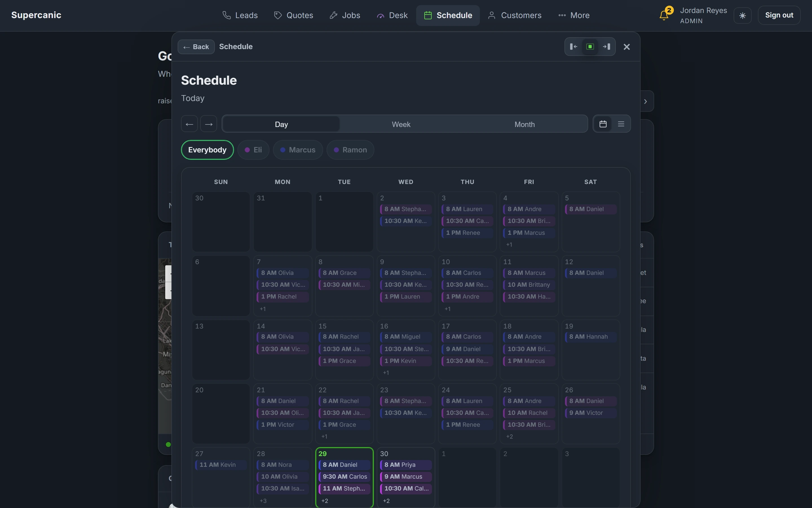The width and height of the screenshot is (812, 508).
Task: Dock the panel to the left side
Action: [x=573, y=47]
